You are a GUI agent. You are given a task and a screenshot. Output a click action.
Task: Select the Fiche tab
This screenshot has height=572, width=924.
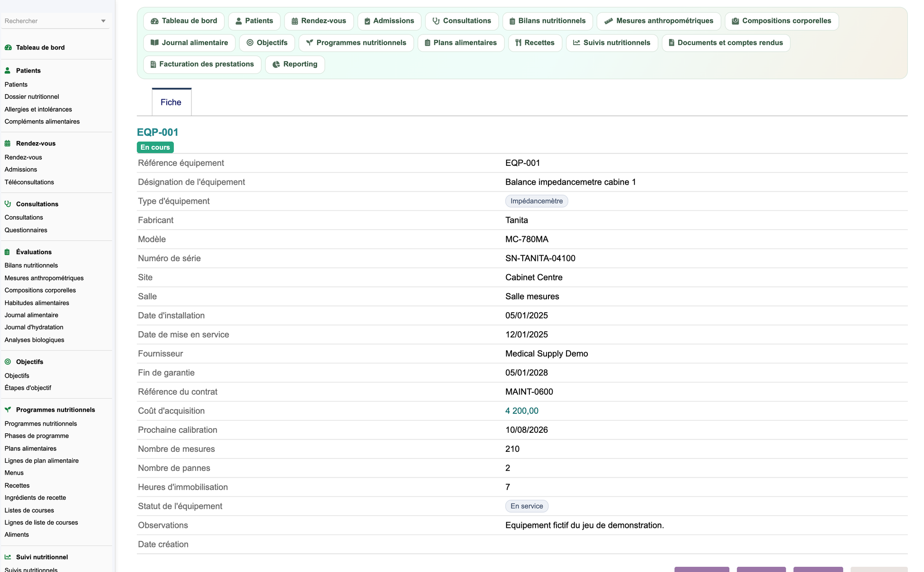(171, 102)
